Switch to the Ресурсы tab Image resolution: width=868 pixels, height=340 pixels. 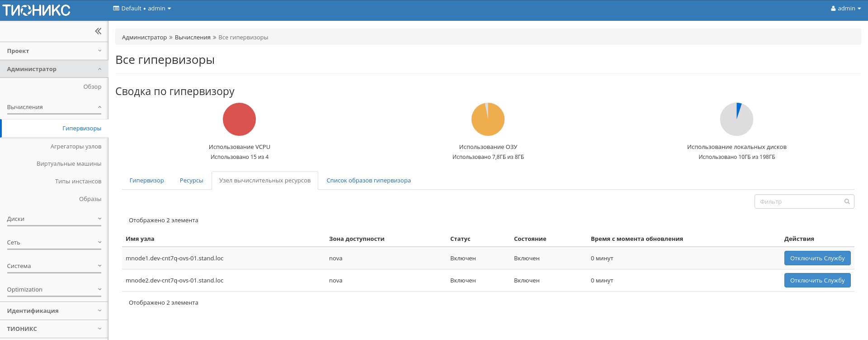pyautogui.click(x=191, y=181)
